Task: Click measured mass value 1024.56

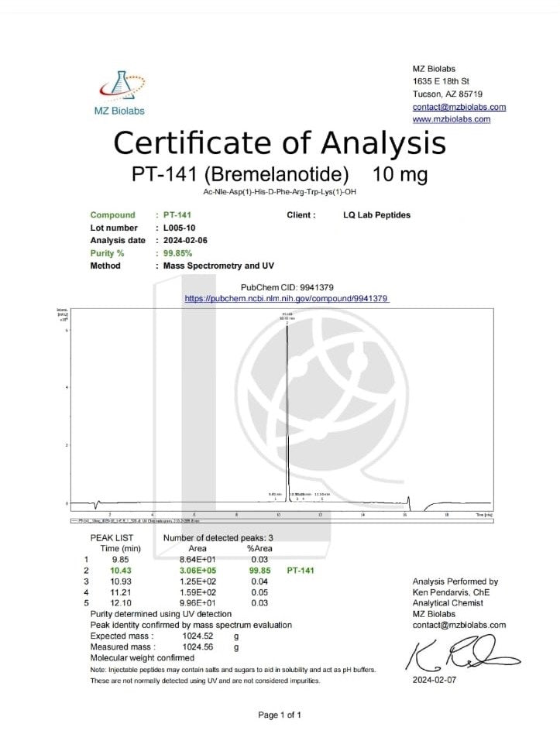Action: [198, 647]
